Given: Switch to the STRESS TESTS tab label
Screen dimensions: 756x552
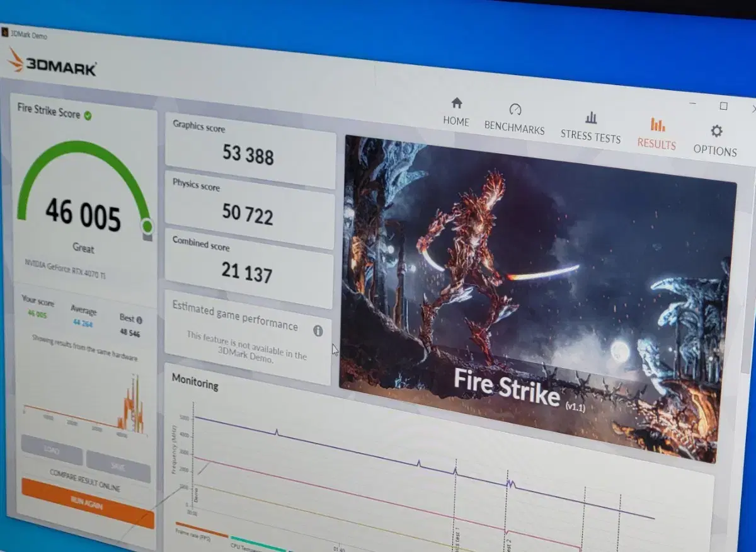Looking at the screenshot, I should coord(590,137).
